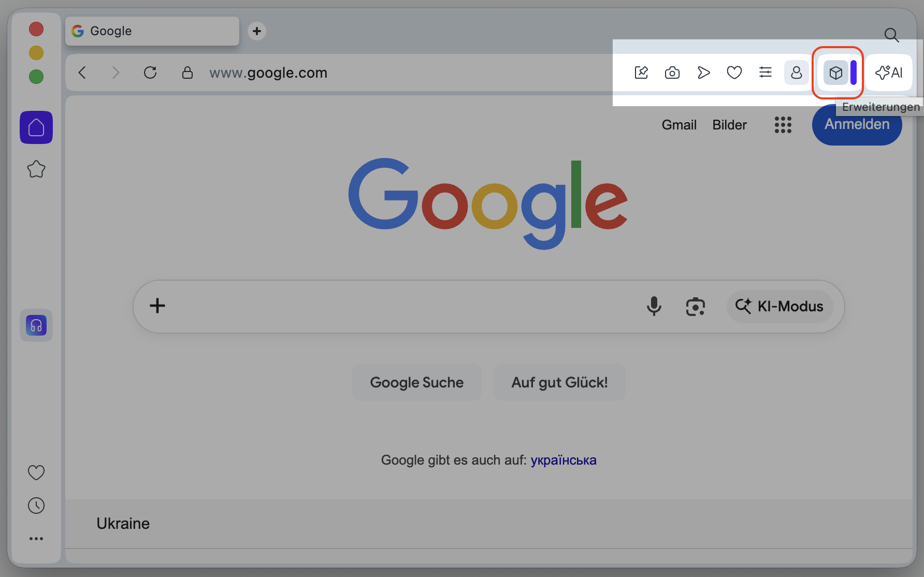Open the KI-Modus button
The image size is (924, 577).
(x=779, y=307)
